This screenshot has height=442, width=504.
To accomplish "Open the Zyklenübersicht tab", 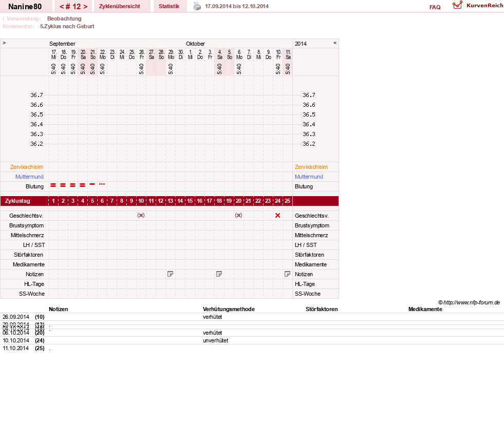I will pos(120,6).
